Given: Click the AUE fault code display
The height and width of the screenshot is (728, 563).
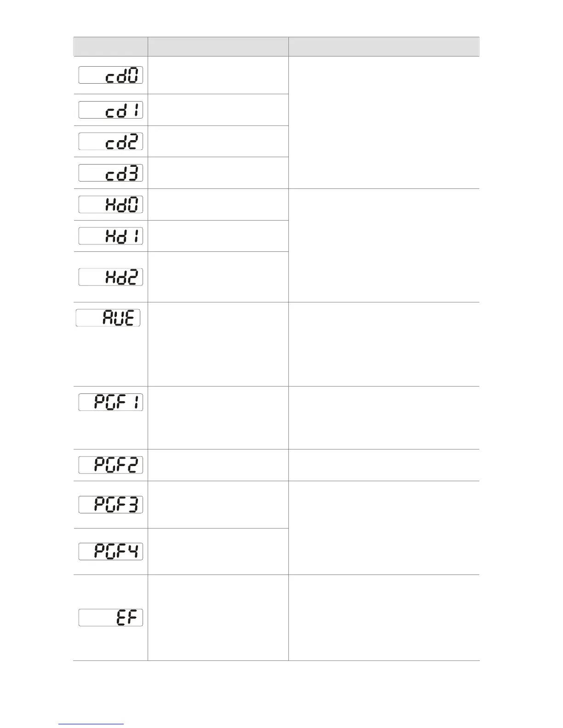Looking at the screenshot, I should click(108, 318).
